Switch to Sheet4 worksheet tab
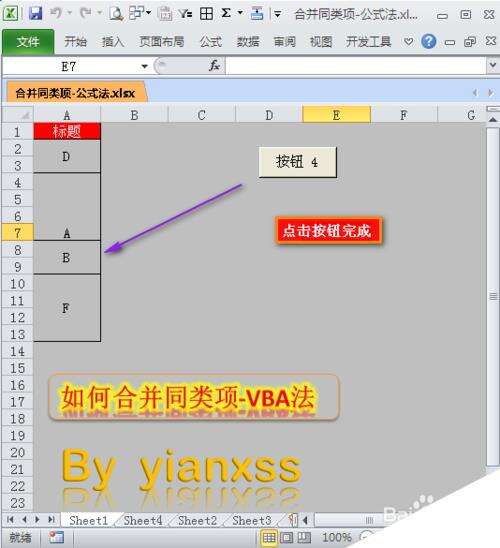Image resolution: width=500 pixels, height=548 pixels. (x=143, y=520)
